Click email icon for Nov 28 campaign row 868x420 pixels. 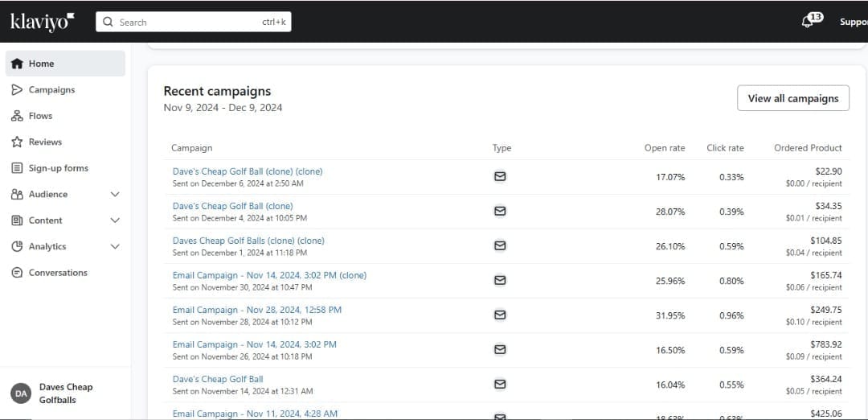coord(500,315)
